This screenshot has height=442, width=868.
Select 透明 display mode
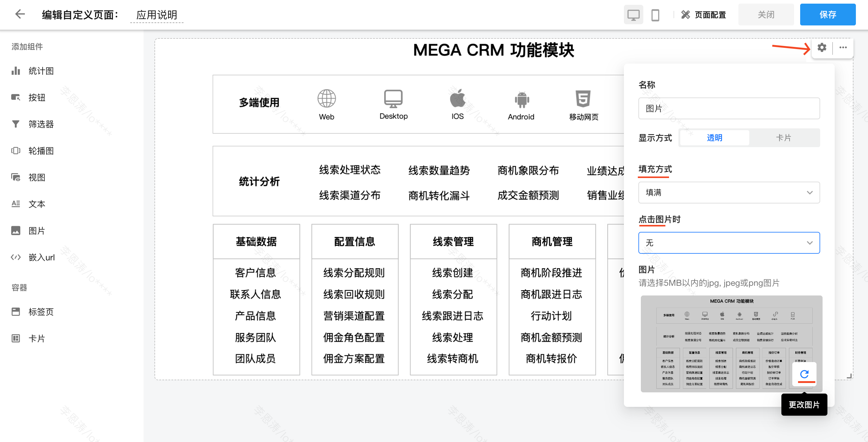tap(714, 138)
